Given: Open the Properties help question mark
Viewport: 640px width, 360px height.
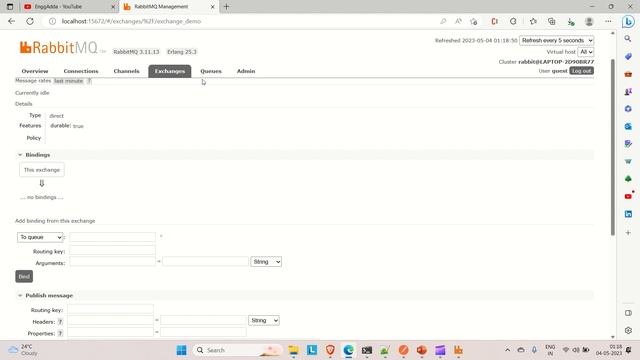Looking at the screenshot, I should [x=60, y=333].
